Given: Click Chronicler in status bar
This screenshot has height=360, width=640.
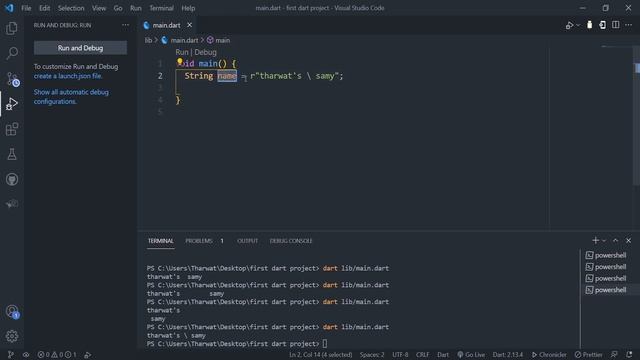Looking at the screenshot, I should click(x=549, y=355).
